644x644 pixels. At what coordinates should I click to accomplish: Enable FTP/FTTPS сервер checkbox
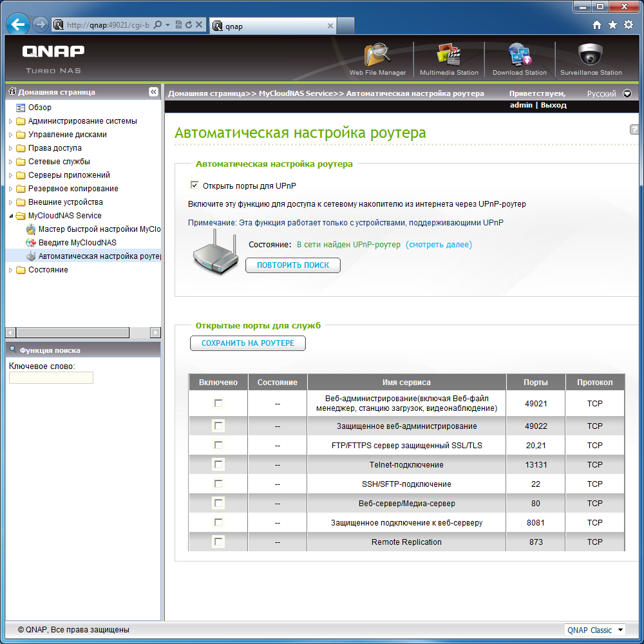pos(218,445)
